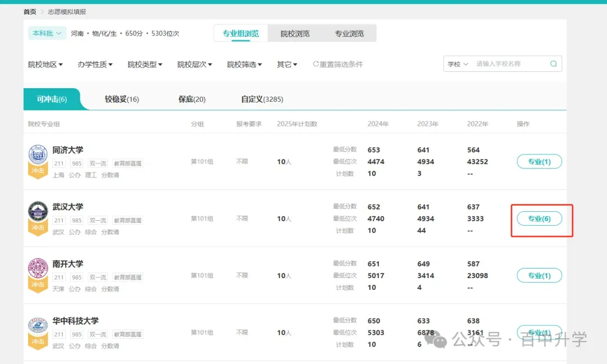Open the 同济大学 name link

68,149
